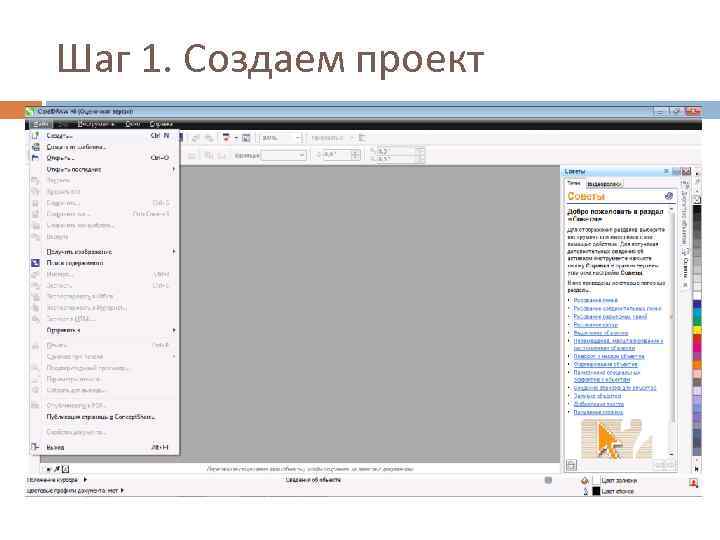Pick the cyan swatch in color palette
Viewport: 720px width, 540px height.
[x=697, y=313]
